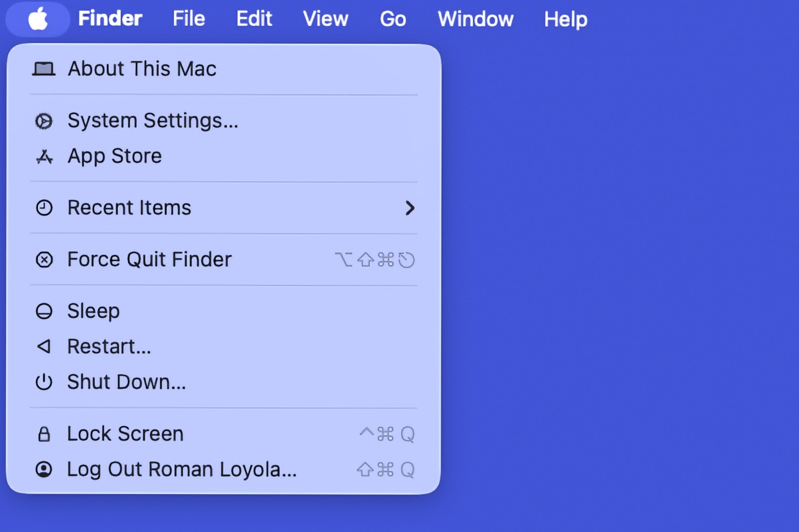Click the laptop icon beside About This Mac
799x532 pixels.
[x=44, y=69]
